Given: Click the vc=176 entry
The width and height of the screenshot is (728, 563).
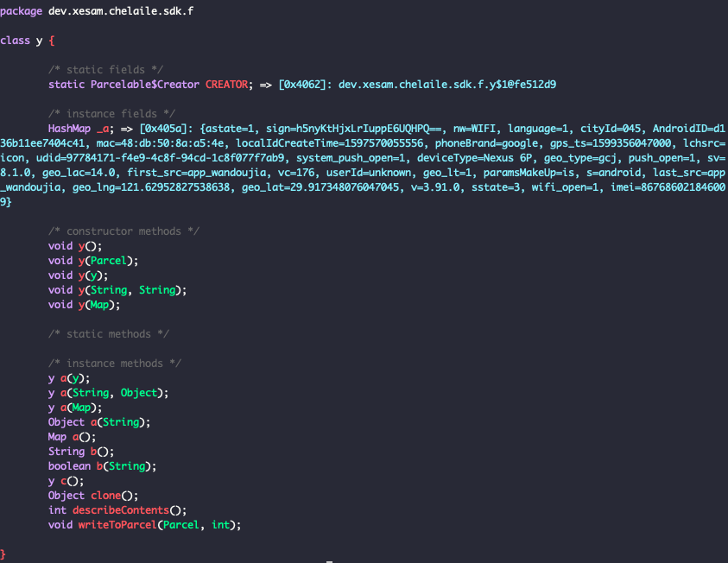Looking at the screenshot, I should [296, 173].
